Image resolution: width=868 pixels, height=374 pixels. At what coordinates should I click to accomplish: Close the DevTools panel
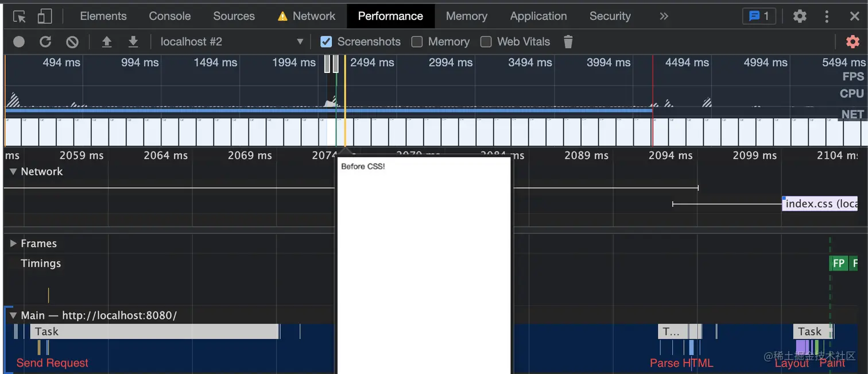pos(854,16)
